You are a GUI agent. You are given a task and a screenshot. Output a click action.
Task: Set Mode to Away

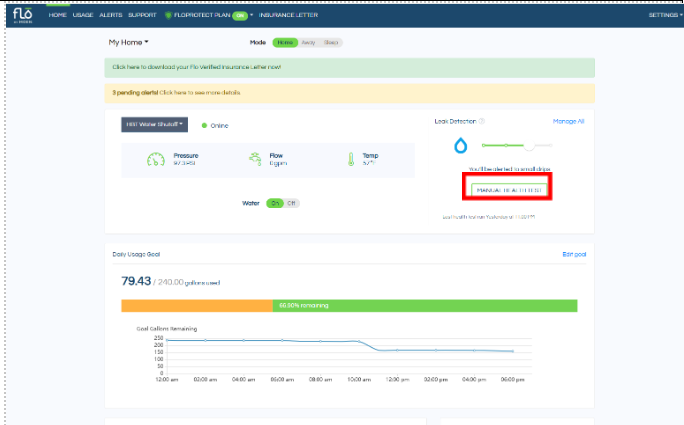(x=308, y=43)
